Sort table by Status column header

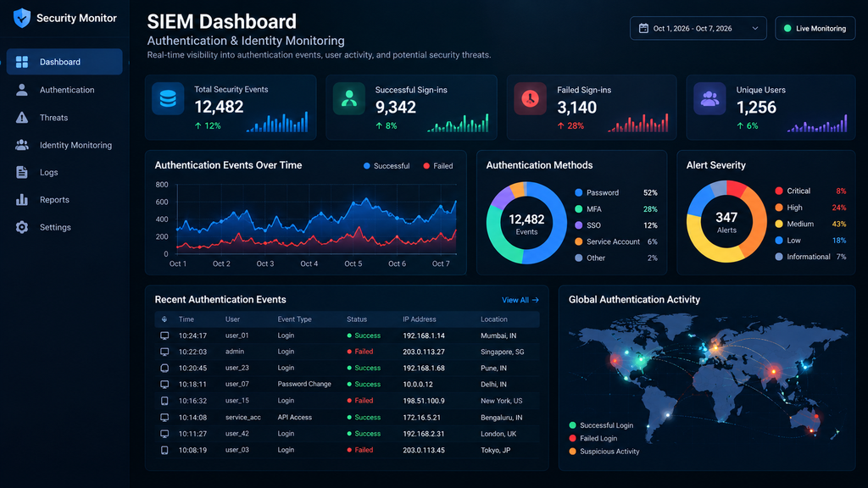(x=357, y=319)
